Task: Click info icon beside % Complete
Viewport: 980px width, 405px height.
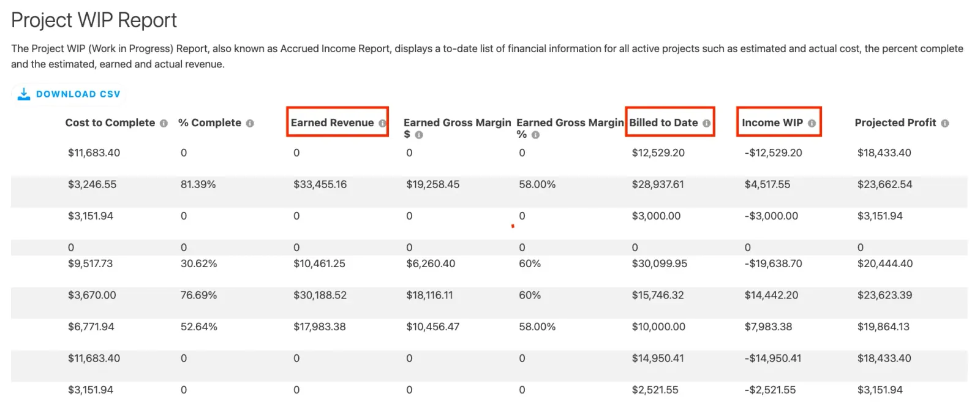Action: tap(250, 123)
